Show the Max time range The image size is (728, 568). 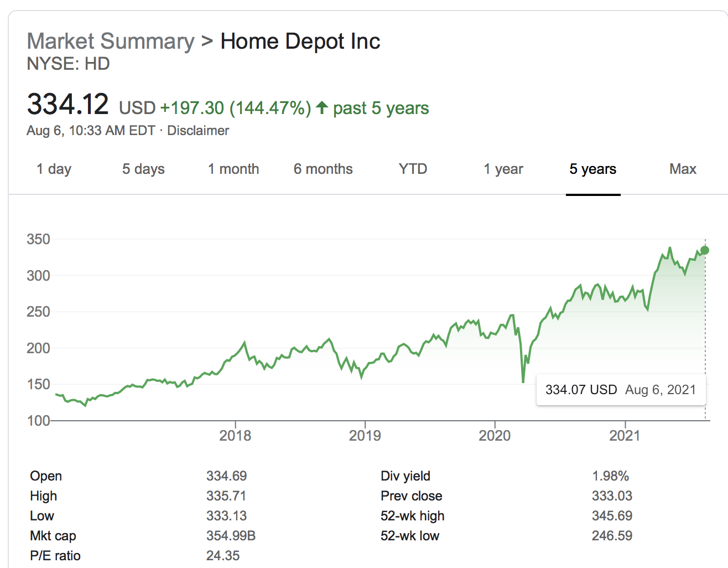coord(683,169)
